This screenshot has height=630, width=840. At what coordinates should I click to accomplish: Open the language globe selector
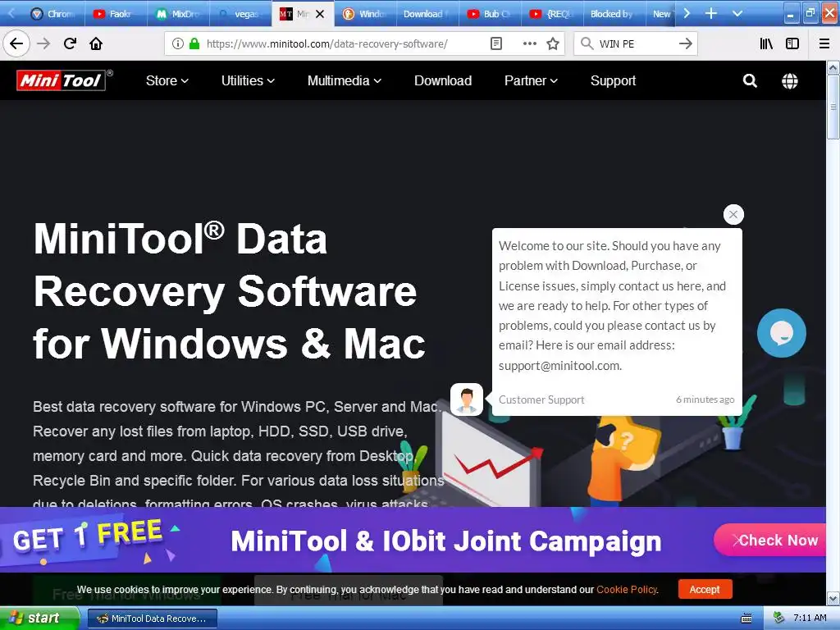coord(790,81)
